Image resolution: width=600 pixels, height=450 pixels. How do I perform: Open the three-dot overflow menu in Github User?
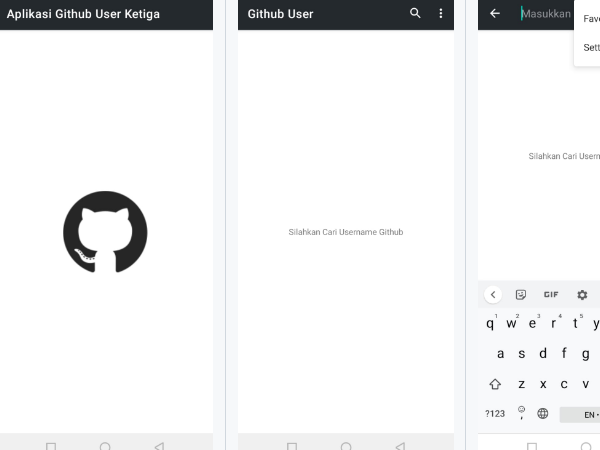441,13
